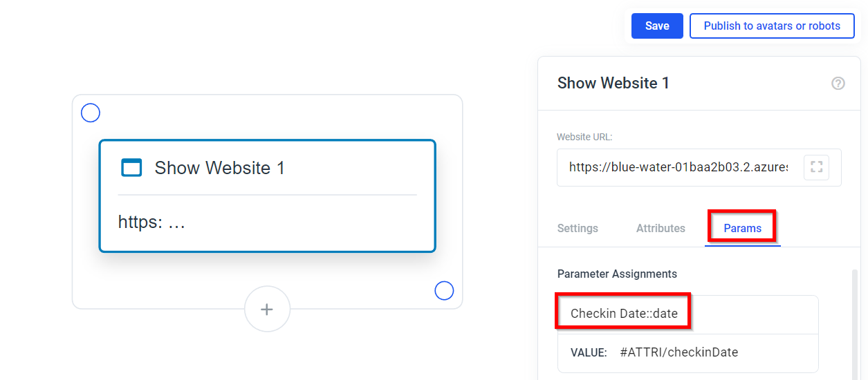Select the top-left input connector circle
This screenshot has width=868, height=380.
(91, 113)
